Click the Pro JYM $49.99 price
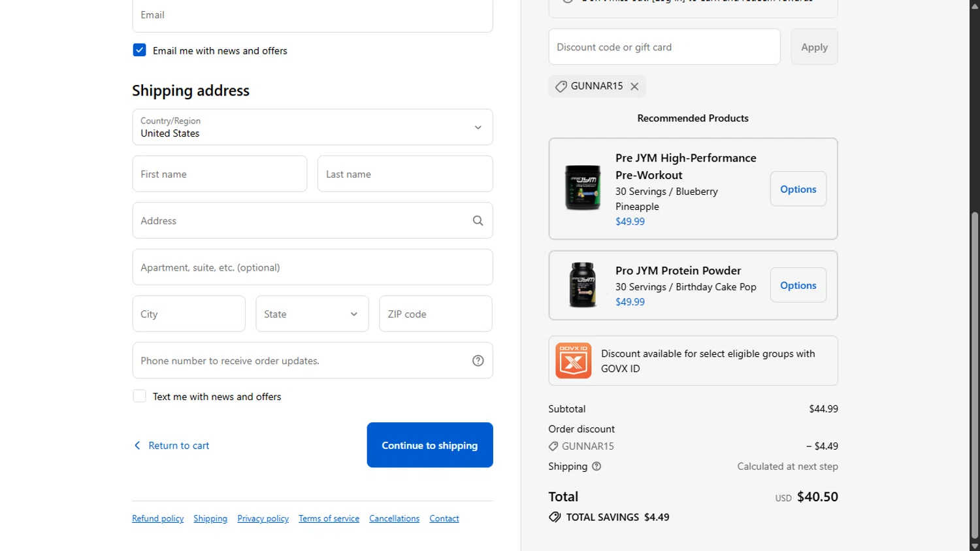The height and width of the screenshot is (551, 980). pyautogui.click(x=630, y=302)
